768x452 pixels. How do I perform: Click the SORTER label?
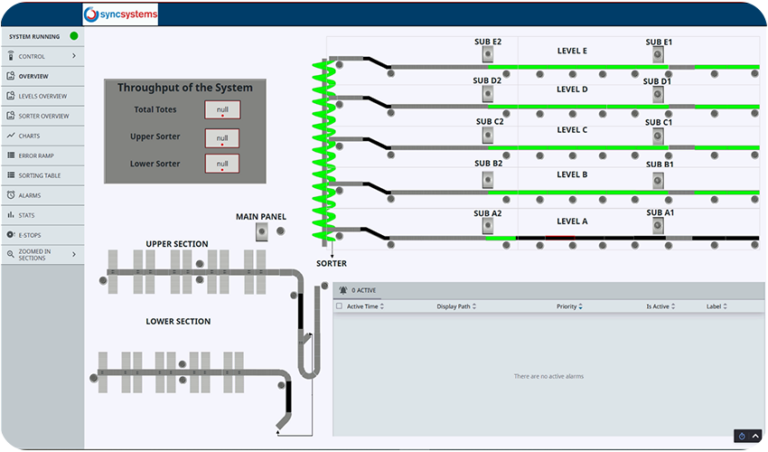(x=331, y=263)
